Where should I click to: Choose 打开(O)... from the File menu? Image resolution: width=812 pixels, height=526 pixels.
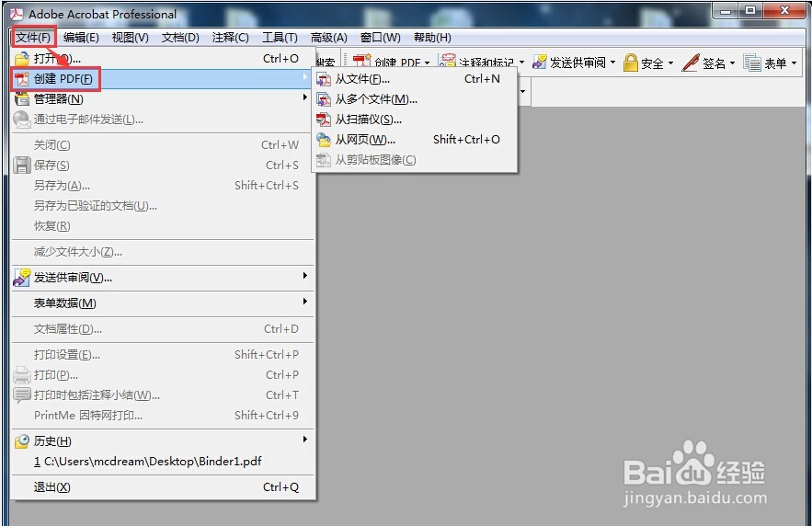(163, 59)
